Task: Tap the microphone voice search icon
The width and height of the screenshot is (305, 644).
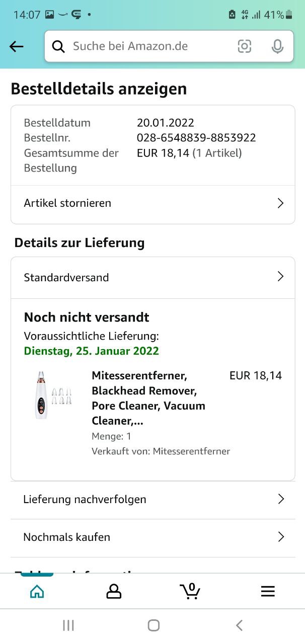Action: 277,47
